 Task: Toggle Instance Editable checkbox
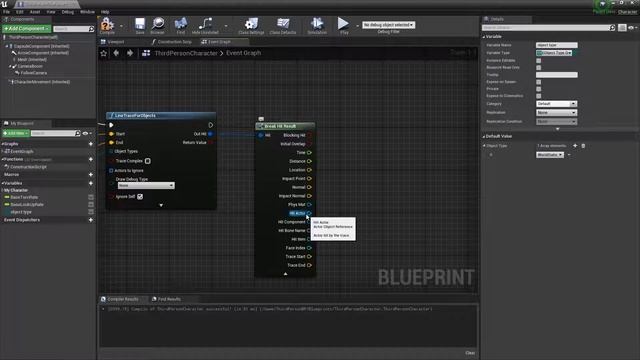[538, 60]
